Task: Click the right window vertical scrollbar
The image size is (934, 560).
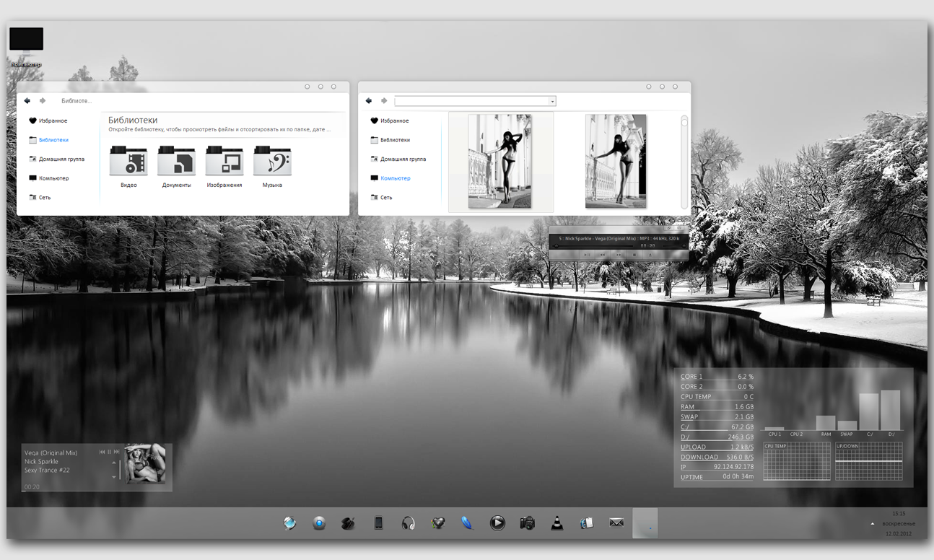Action: tap(684, 162)
